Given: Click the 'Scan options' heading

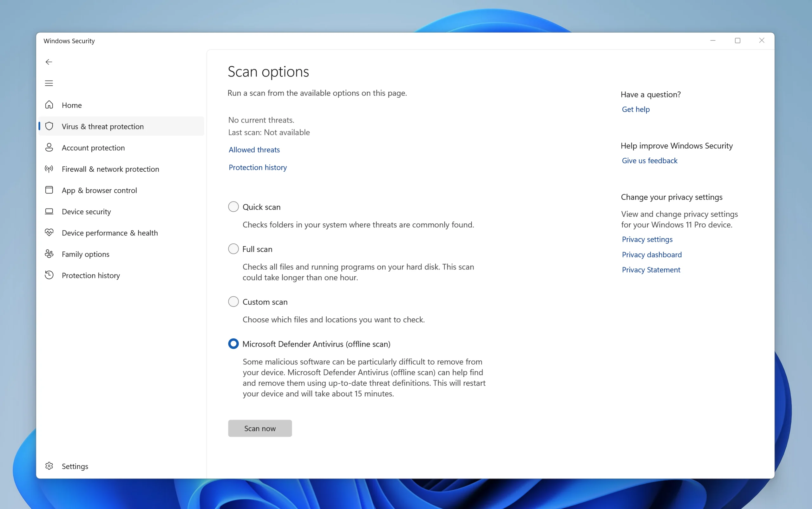Looking at the screenshot, I should (x=268, y=72).
